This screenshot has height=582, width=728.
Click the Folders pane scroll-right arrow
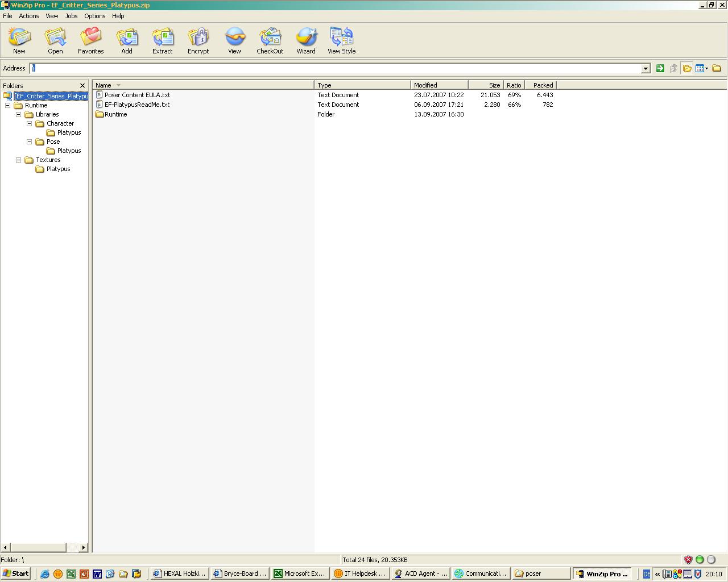84,548
